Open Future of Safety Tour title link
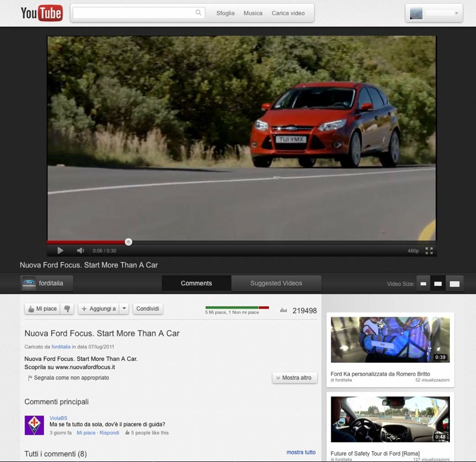 (375, 454)
